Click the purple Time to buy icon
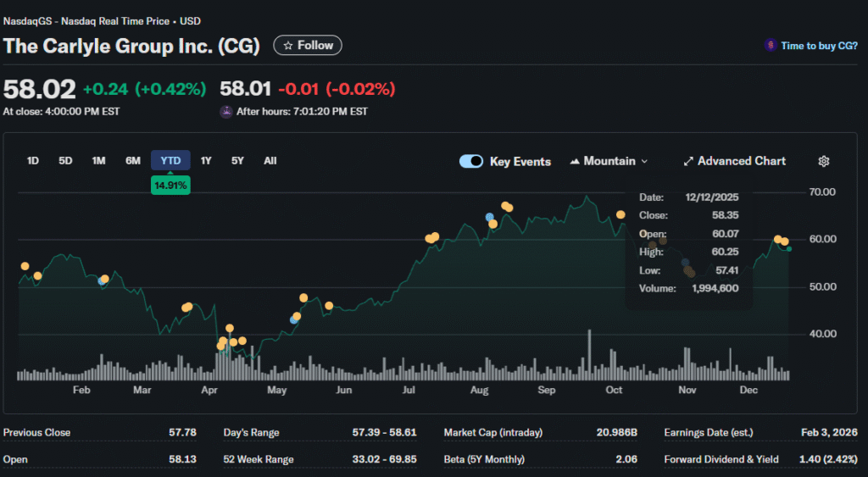This screenshot has width=868, height=477. point(770,46)
